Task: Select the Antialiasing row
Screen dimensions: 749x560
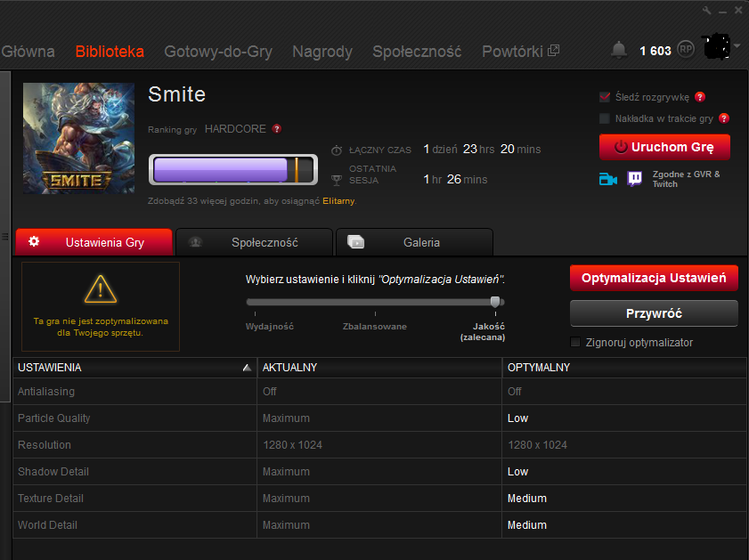Action: 379,392
